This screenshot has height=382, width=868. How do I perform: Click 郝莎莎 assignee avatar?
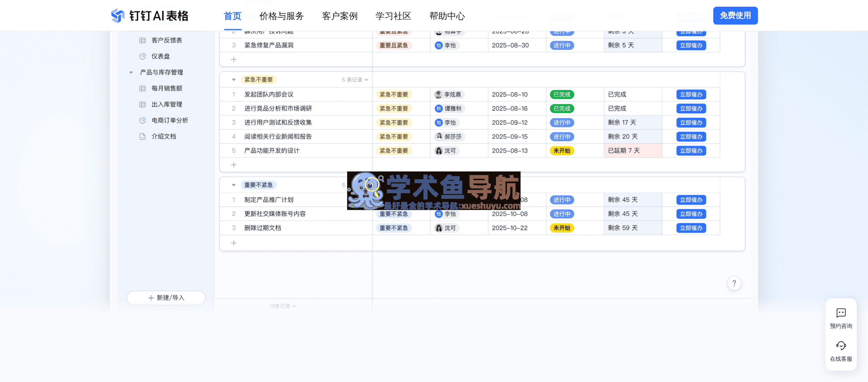click(438, 137)
